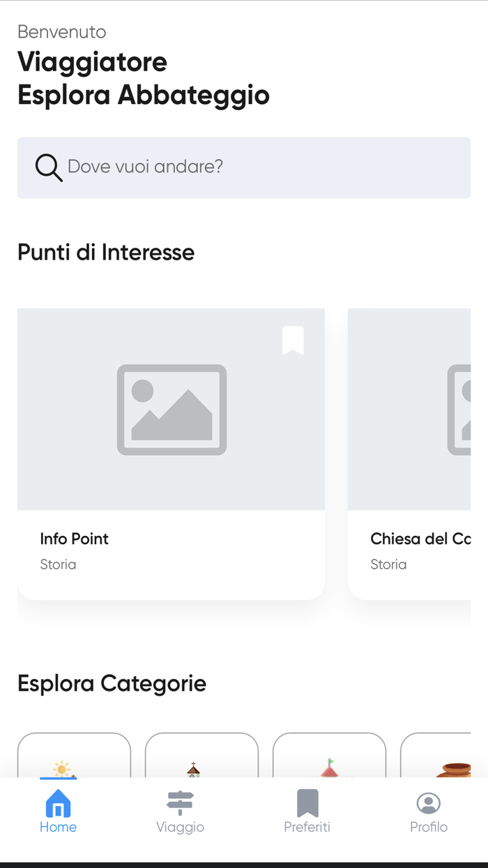
Task: Bookmark the Info Point card
Action: pyautogui.click(x=293, y=341)
